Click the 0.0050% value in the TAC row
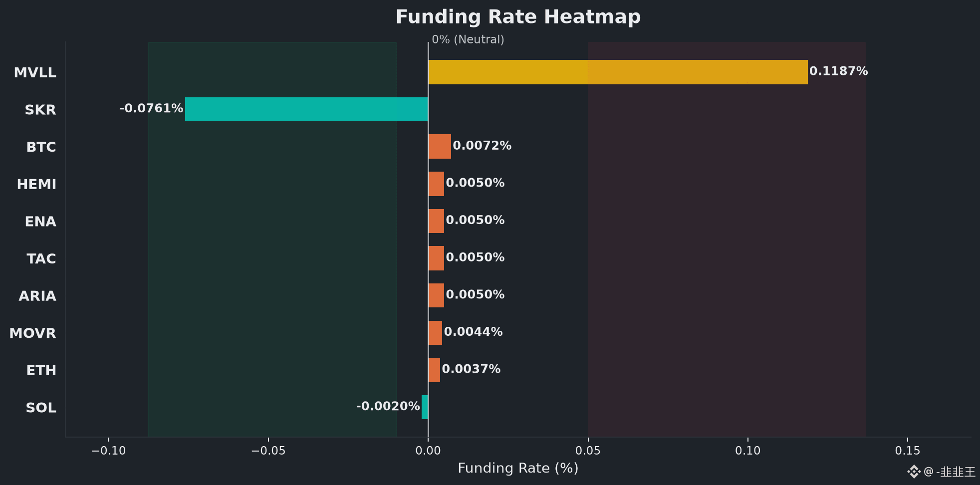This screenshot has width=980, height=485. [475, 257]
